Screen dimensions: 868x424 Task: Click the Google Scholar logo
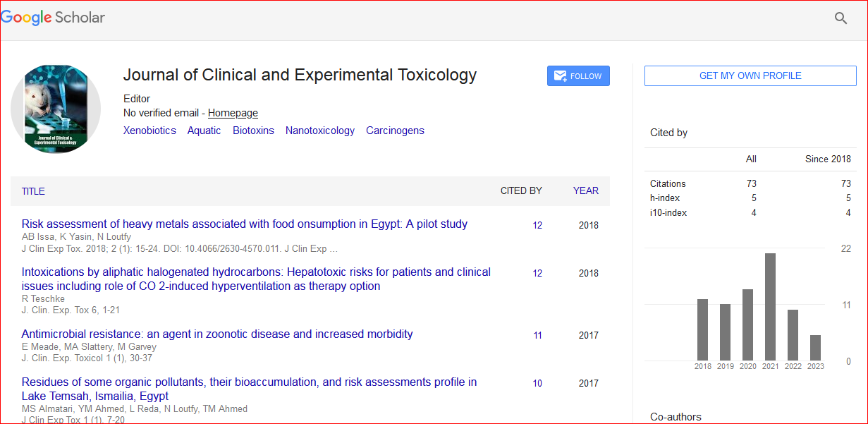[53, 18]
